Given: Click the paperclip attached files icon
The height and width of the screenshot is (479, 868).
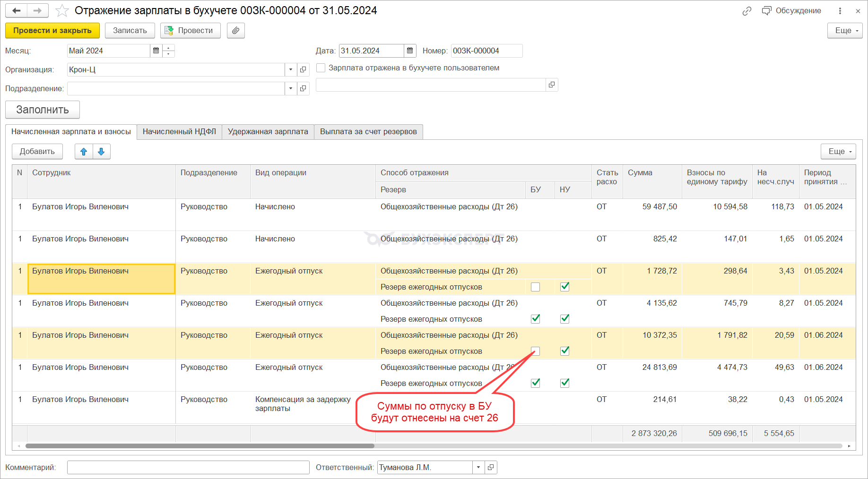Looking at the screenshot, I should click(x=235, y=31).
